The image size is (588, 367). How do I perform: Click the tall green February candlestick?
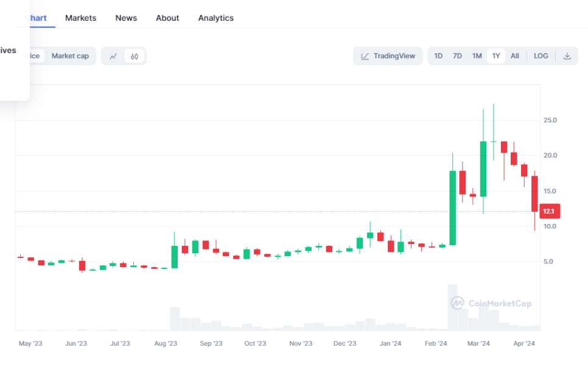(x=453, y=208)
